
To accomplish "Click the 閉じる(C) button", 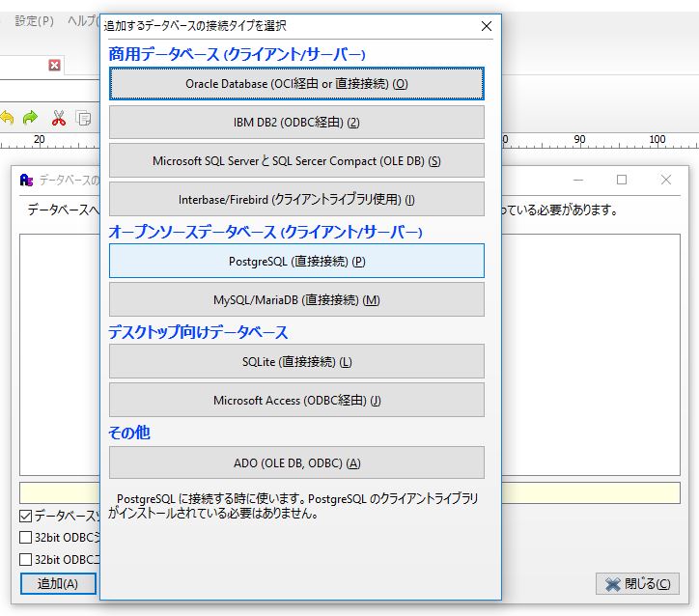I will pyautogui.click(x=637, y=584).
